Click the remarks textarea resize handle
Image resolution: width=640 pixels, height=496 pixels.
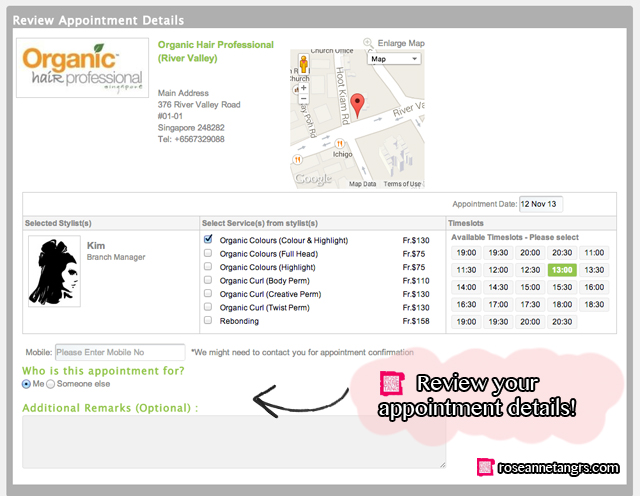(442, 465)
